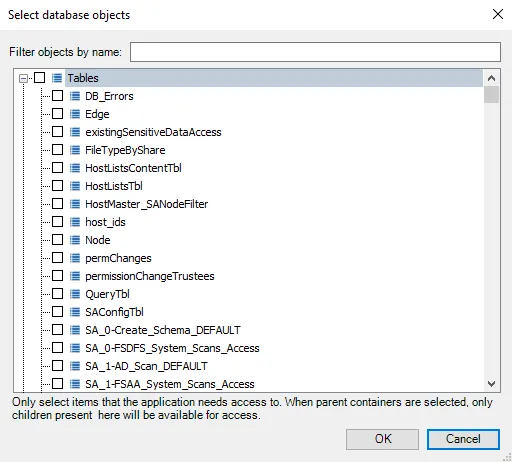
Task: Click the scrollbar down arrow
Action: pos(491,384)
